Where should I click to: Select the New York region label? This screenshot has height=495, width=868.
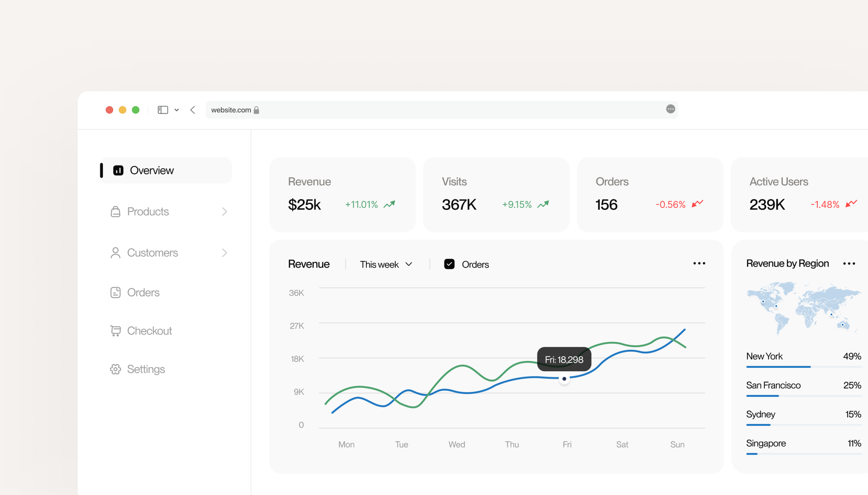pyautogui.click(x=764, y=356)
